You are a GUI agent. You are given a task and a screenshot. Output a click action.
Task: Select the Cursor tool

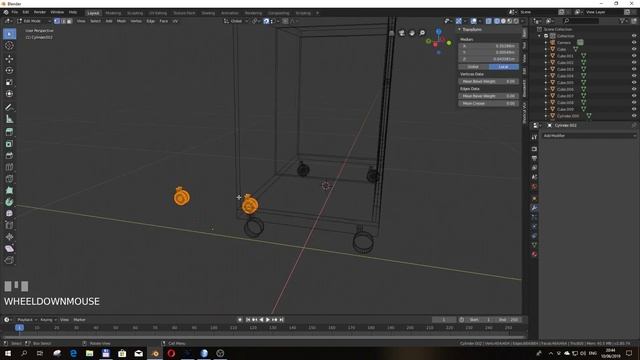(9, 46)
